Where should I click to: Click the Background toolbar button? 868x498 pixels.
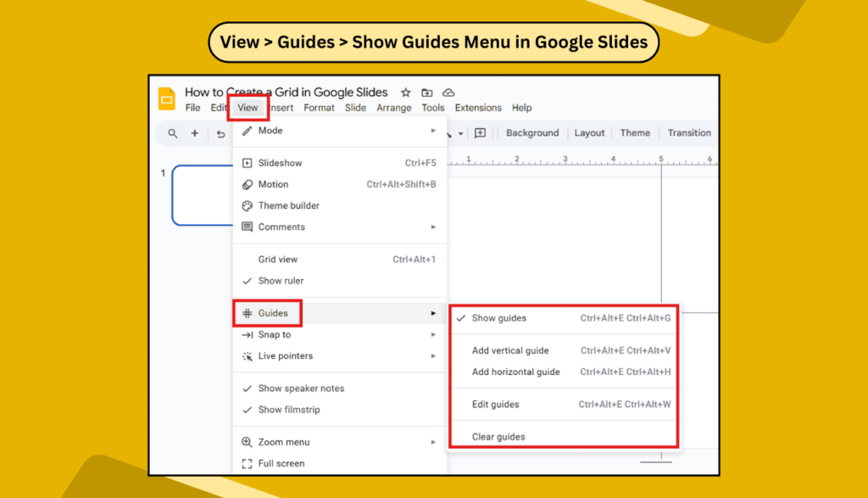click(x=532, y=133)
